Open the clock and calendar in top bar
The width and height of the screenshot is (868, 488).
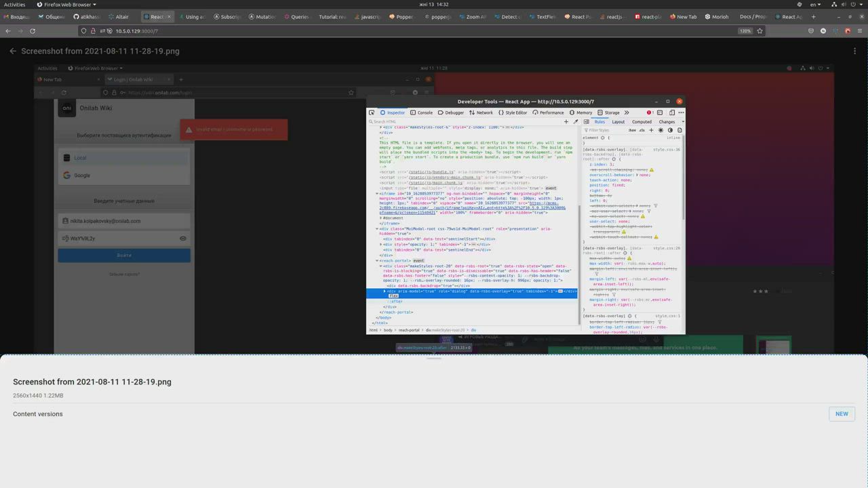(x=434, y=4)
